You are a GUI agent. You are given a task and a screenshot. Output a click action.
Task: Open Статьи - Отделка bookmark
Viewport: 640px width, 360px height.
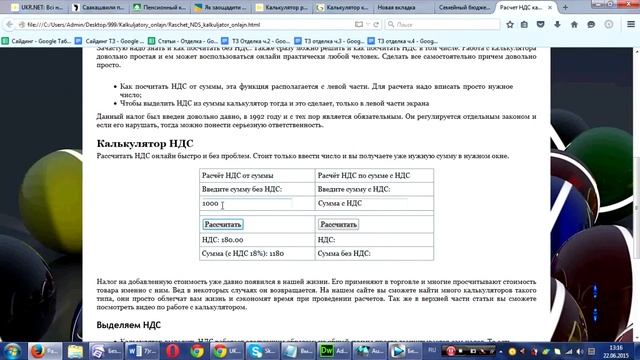tap(183, 41)
